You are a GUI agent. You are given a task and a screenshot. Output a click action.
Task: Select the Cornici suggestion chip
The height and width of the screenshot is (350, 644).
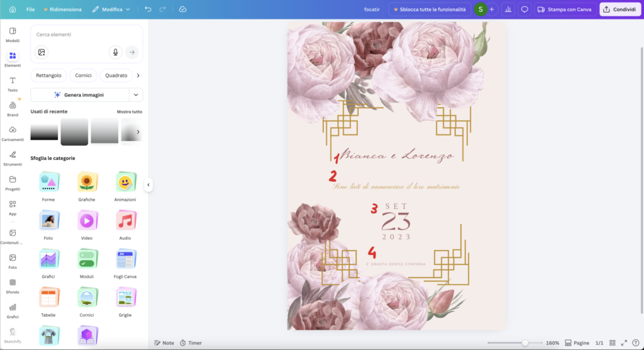pyautogui.click(x=83, y=76)
